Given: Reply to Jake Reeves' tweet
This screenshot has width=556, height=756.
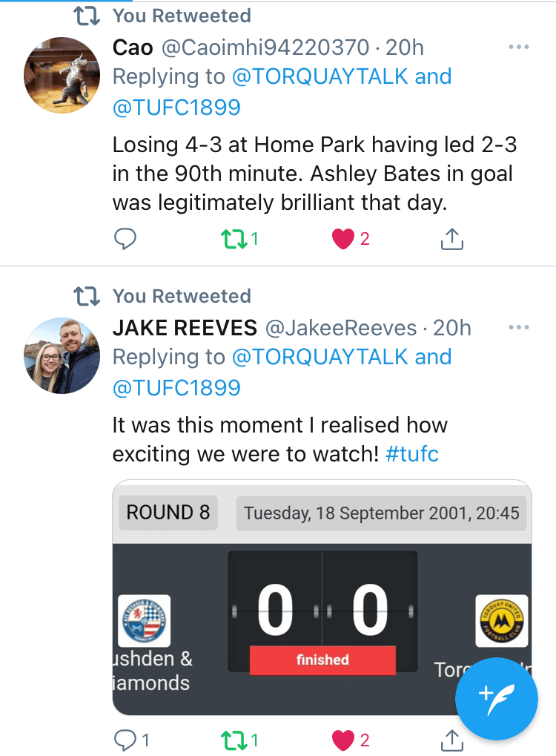Looking at the screenshot, I should tap(125, 740).
